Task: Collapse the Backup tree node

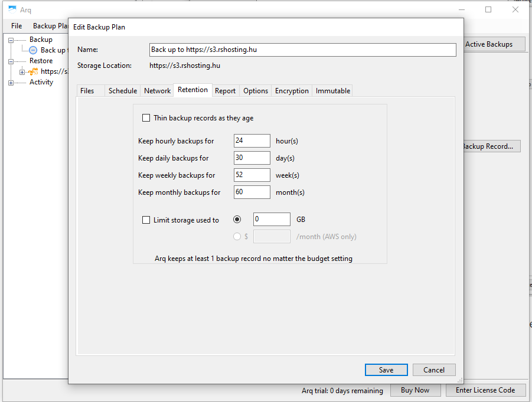Action: pyautogui.click(x=11, y=40)
